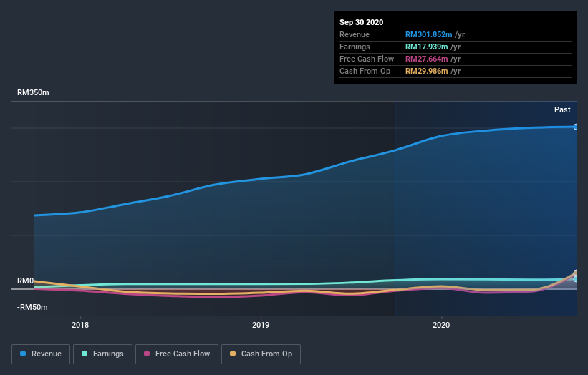Click the RM17.939m earnings value
Viewport: 588px width, 375px height.
point(426,47)
